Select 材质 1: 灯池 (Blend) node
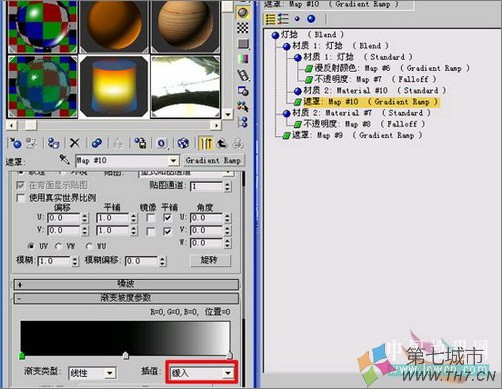This screenshot has height=389, width=502. coord(336,46)
